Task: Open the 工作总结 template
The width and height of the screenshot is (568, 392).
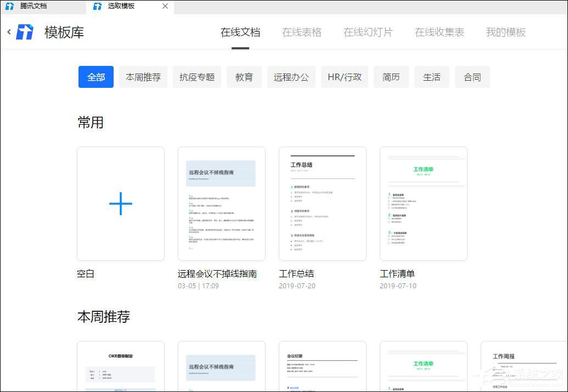Action: click(322, 204)
